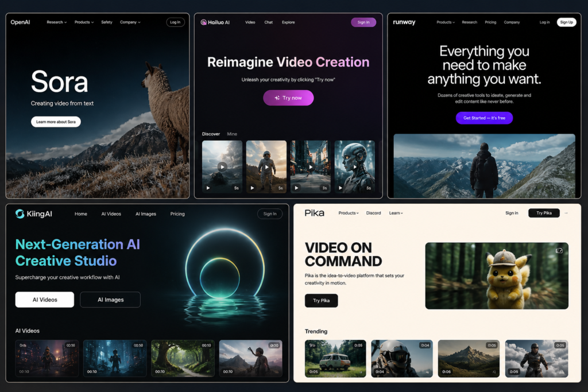
Task: Click the KlingAI swirl logo
Action: [x=20, y=214]
